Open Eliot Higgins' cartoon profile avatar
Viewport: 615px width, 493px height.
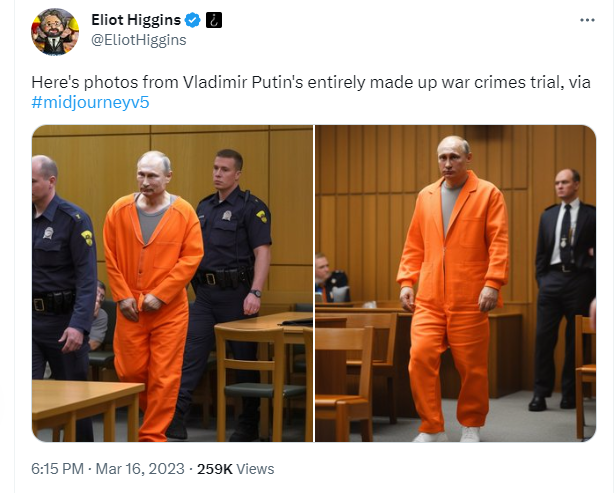[x=55, y=31]
